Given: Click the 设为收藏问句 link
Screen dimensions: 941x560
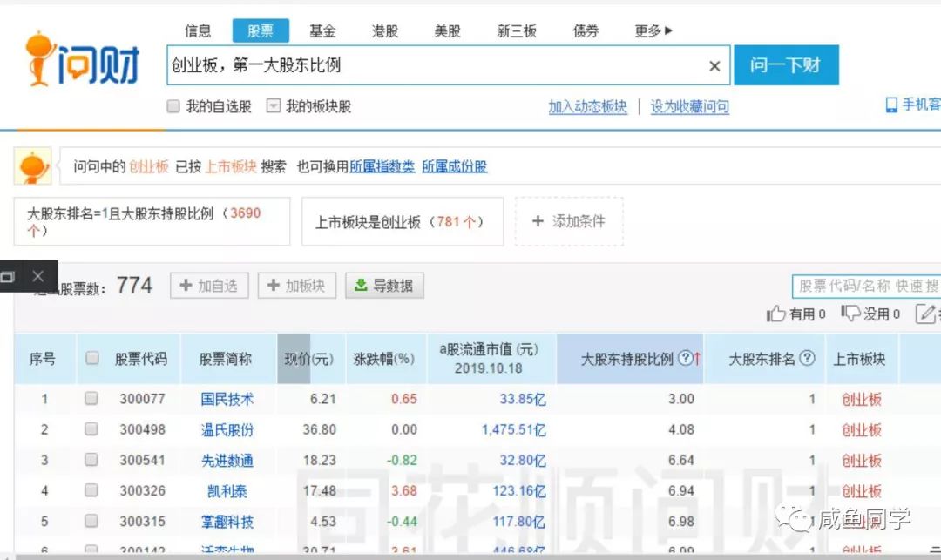Looking at the screenshot, I should click(689, 107).
